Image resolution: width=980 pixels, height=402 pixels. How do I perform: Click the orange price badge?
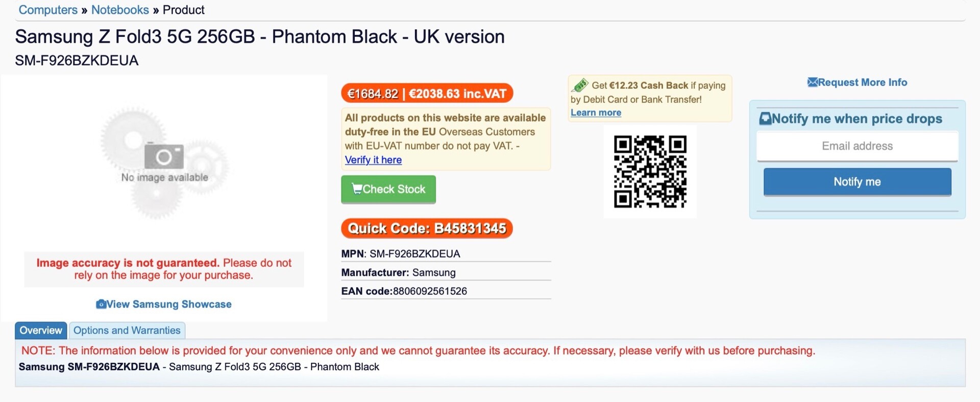click(427, 93)
